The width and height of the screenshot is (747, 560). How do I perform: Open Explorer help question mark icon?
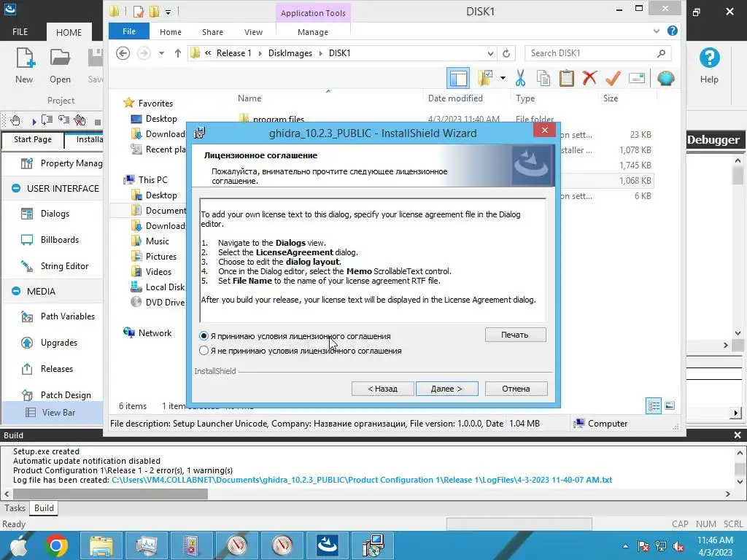pyautogui.click(x=673, y=31)
